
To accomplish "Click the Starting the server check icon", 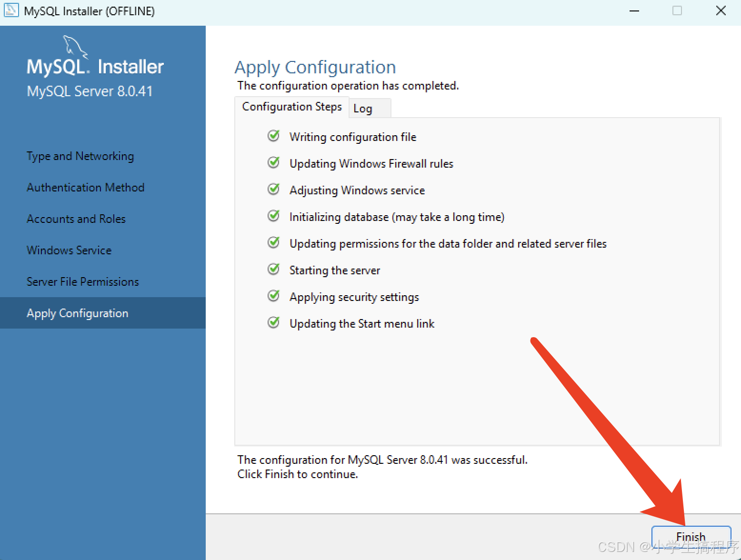I will [x=274, y=270].
